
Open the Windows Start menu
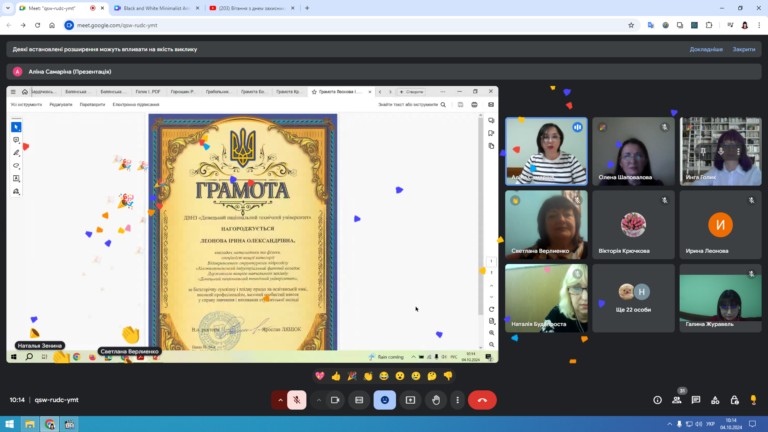pos(9,424)
